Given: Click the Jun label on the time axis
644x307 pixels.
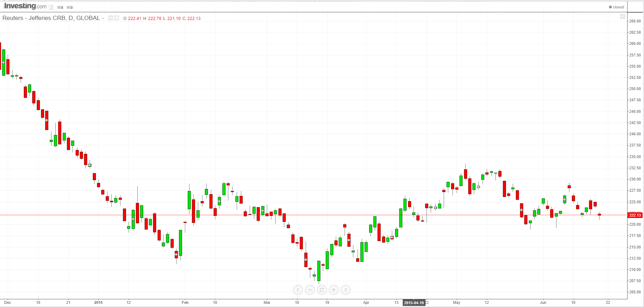Looking at the screenshot, I should tap(543, 302).
